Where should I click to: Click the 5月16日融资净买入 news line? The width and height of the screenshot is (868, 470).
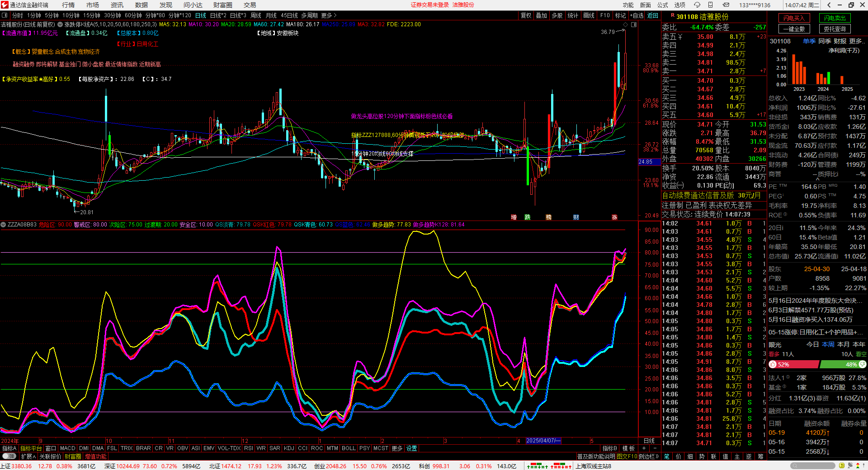pyautogui.click(x=810, y=320)
